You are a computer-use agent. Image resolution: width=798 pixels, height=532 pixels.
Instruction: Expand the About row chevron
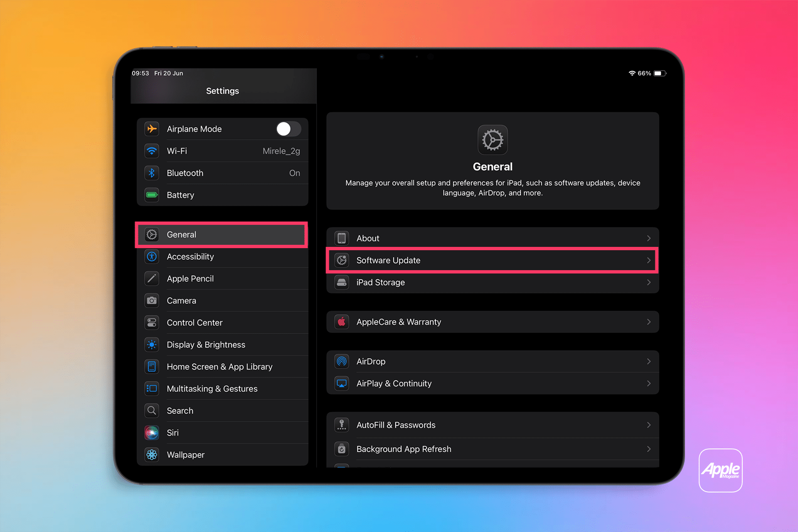(x=648, y=238)
